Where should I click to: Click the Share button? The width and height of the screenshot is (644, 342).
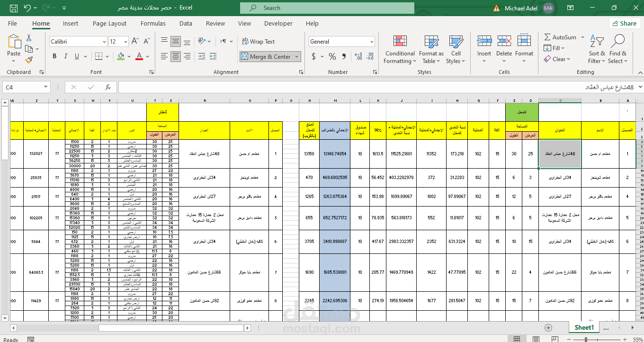(x=625, y=23)
